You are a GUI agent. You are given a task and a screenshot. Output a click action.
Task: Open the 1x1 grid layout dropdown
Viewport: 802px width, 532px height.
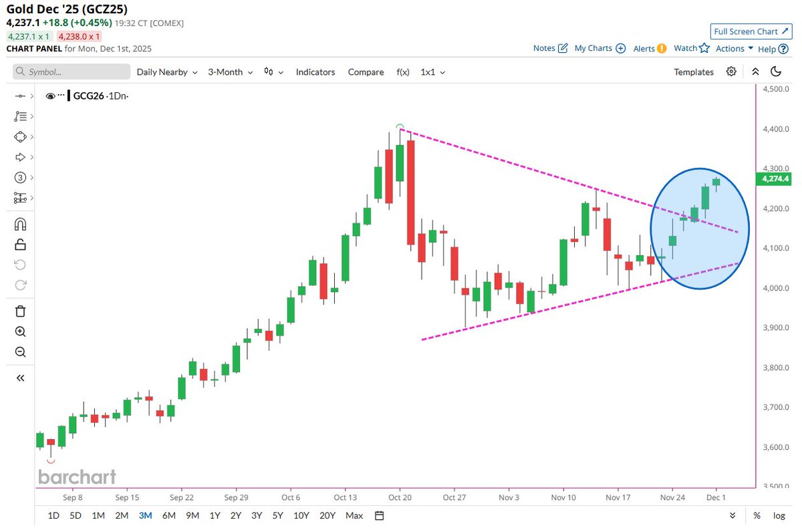coord(432,72)
